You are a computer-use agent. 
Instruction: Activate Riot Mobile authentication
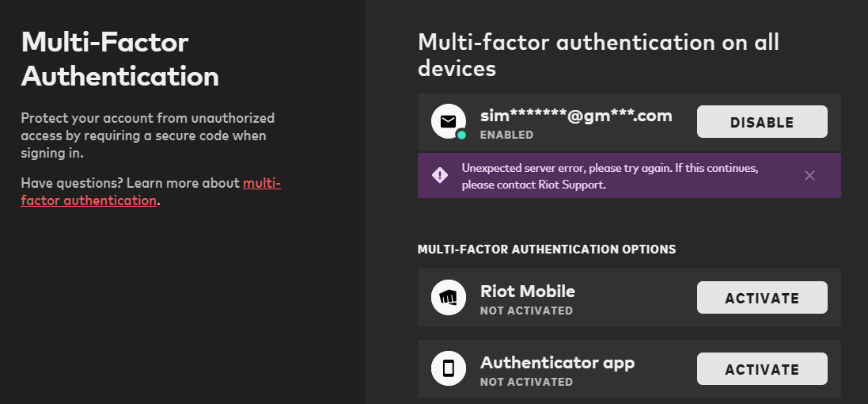pyautogui.click(x=762, y=298)
